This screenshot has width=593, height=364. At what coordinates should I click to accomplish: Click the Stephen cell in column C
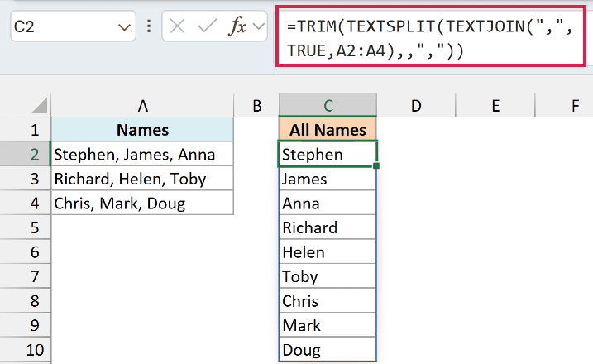(x=328, y=154)
